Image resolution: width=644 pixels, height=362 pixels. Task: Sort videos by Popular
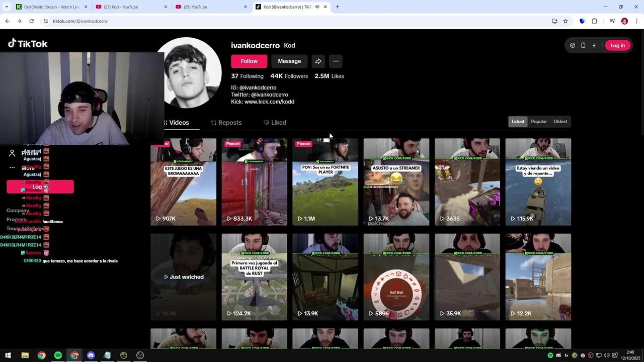(x=539, y=122)
